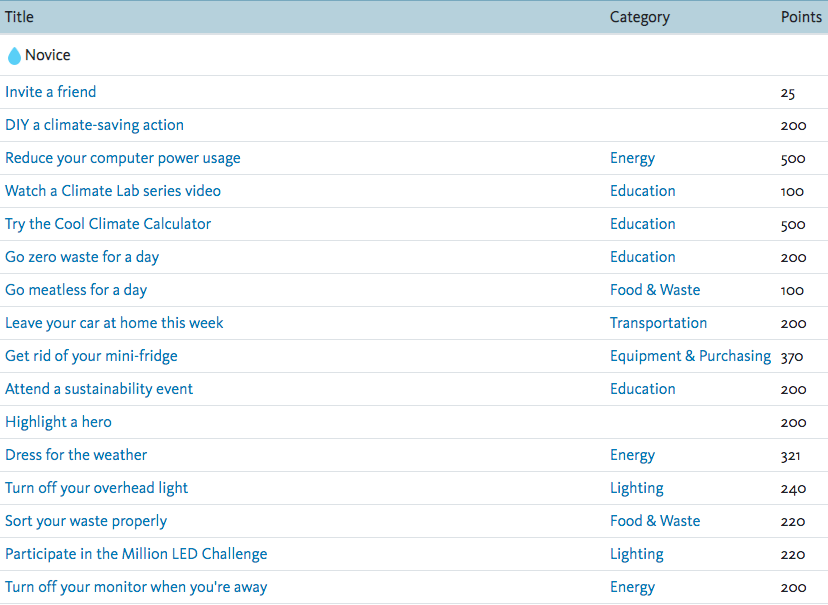Click 500 points in computer power usage row
Image resolution: width=828 pixels, height=605 pixels.
[x=793, y=159]
